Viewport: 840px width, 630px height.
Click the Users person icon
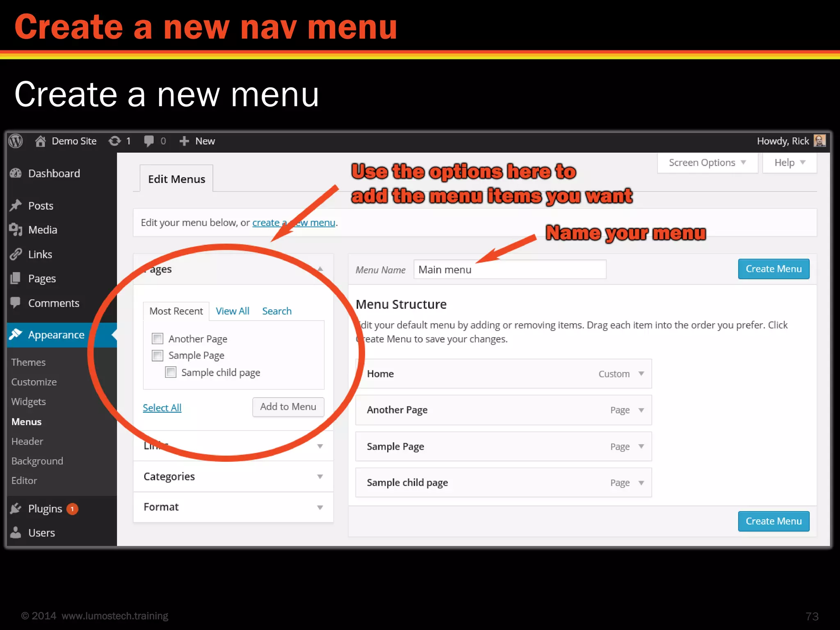[16, 532]
